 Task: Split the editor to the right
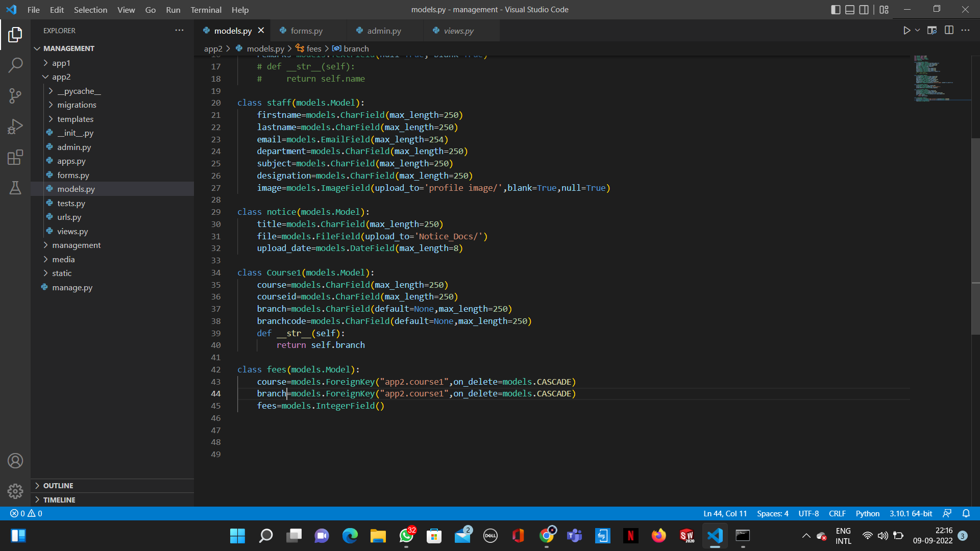point(949,31)
